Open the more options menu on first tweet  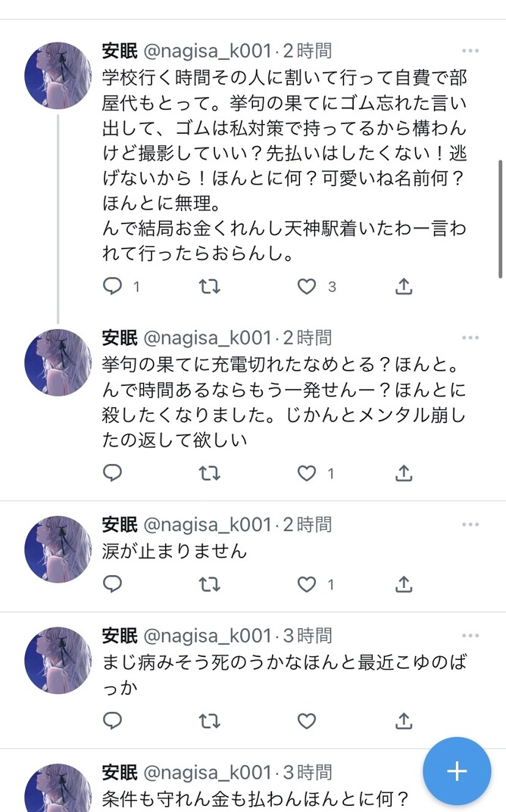point(470,51)
